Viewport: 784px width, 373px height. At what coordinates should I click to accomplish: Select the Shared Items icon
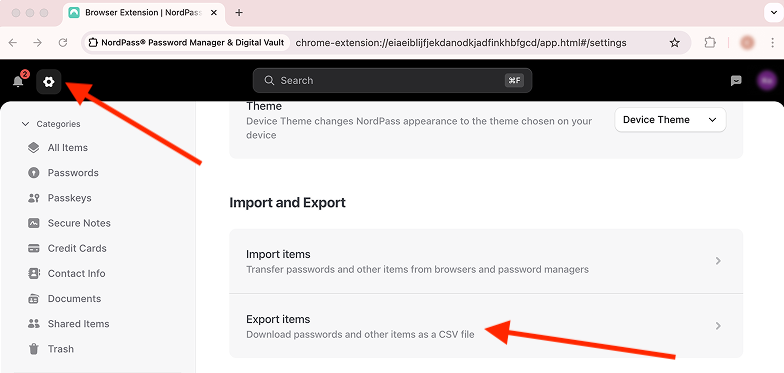34,324
